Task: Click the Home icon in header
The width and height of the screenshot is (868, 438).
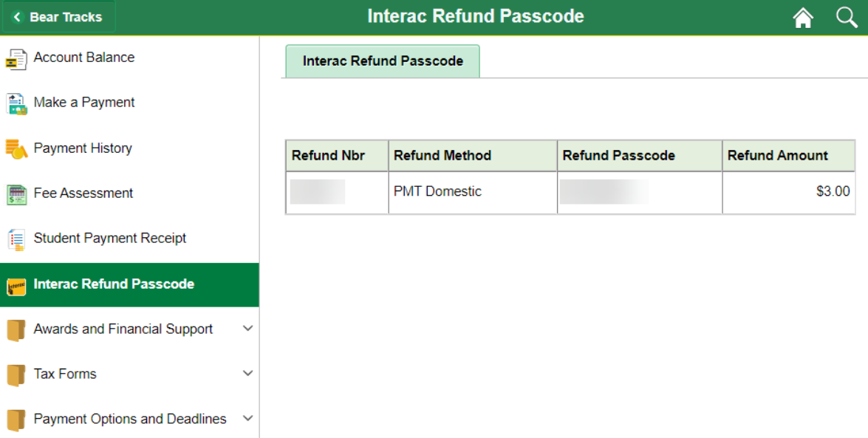Action: pos(803,18)
